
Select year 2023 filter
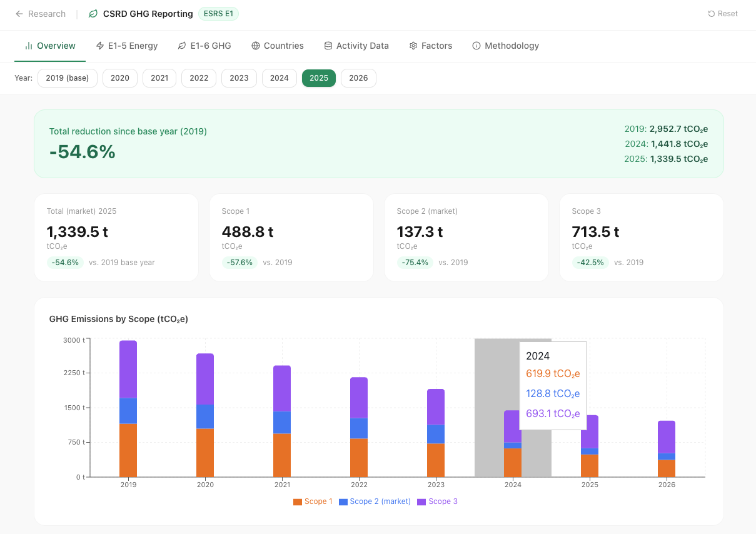(239, 78)
